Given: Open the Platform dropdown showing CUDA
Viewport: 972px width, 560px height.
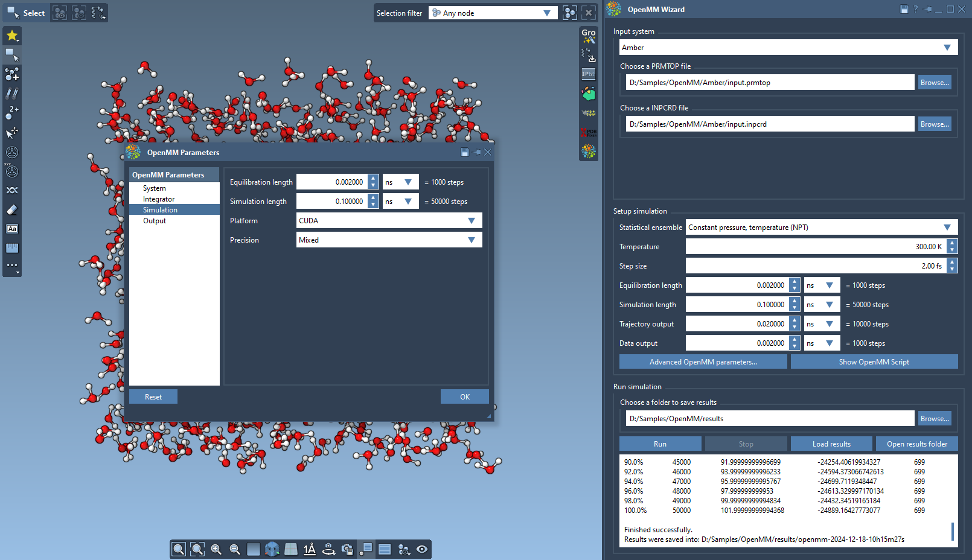Looking at the screenshot, I should (x=389, y=221).
